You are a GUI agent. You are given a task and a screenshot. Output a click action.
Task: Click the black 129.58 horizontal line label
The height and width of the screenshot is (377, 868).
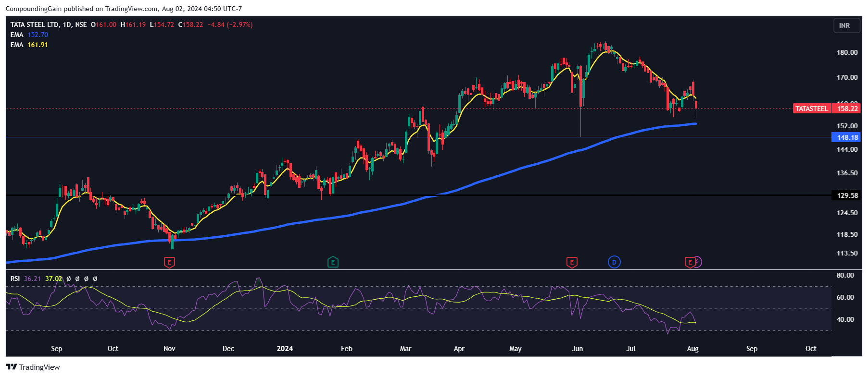(x=846, y=195)
